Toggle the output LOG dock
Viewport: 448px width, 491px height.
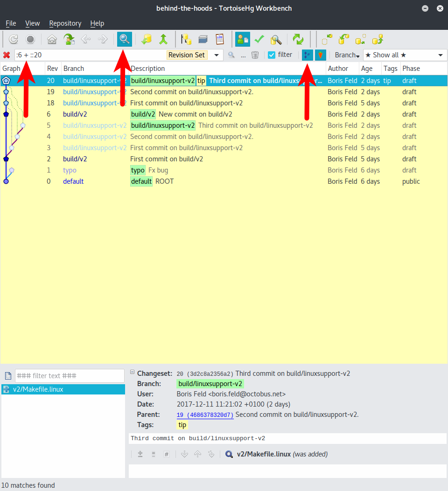click(220, 40)
